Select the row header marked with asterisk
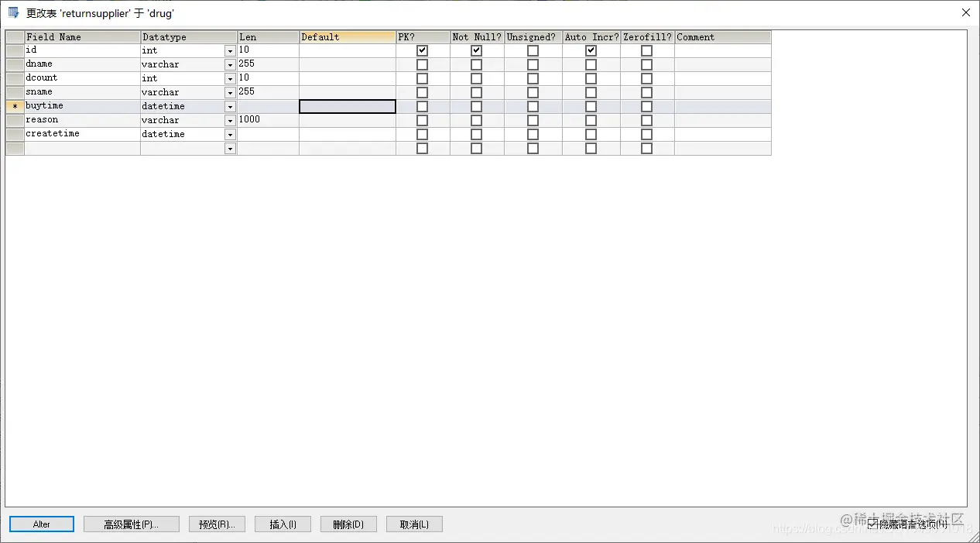This screenshot has width=980, height=543. 15,106
